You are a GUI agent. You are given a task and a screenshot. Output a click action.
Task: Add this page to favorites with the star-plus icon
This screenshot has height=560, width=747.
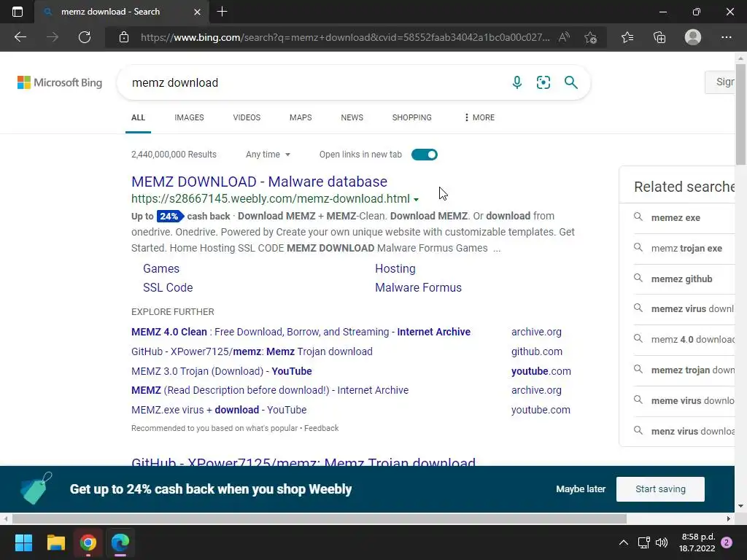click(x=591, y=37)
